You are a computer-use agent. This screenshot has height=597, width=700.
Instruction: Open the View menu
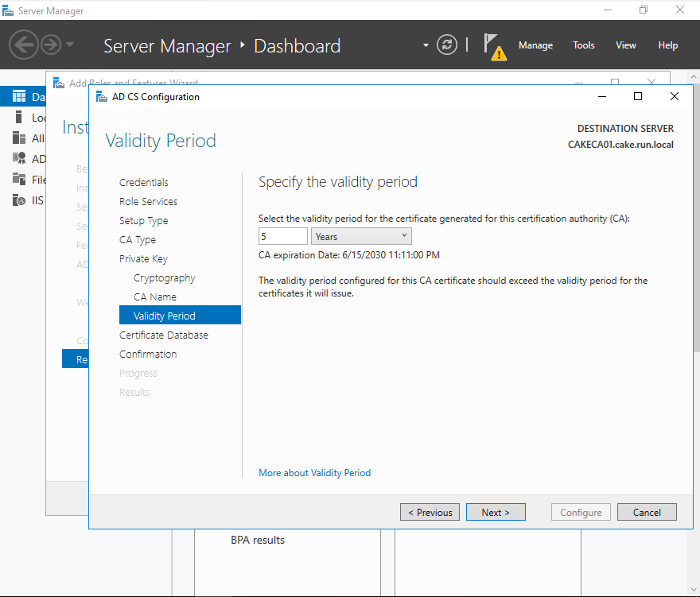[x=625, y=45]
